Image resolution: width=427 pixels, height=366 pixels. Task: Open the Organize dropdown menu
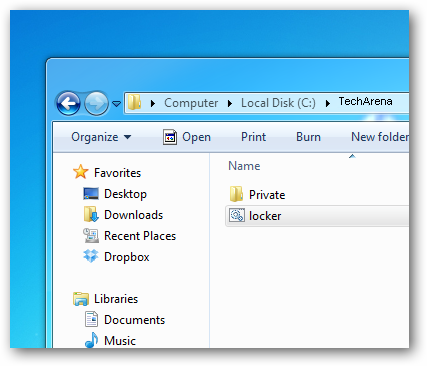click(x=101, y=137)
